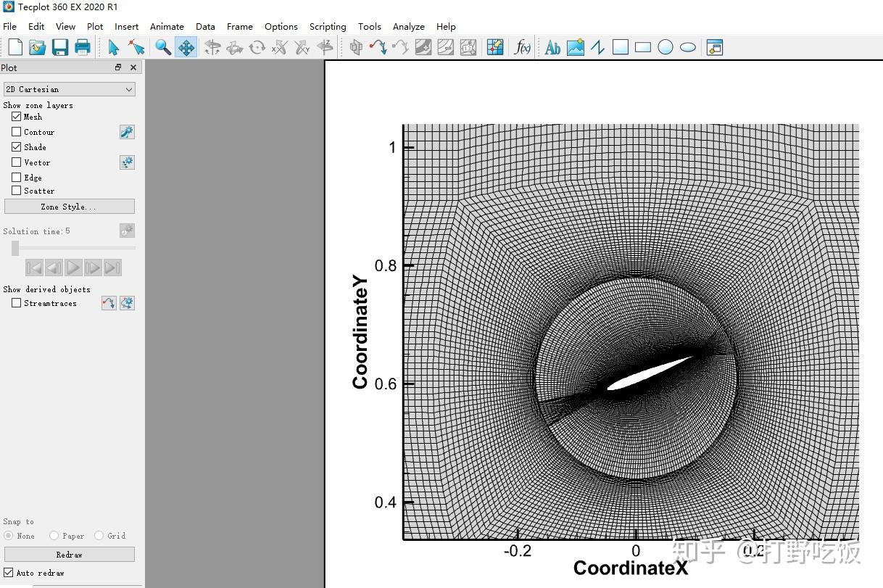Image resolution: width=883 pixels, height=588 pixels.
Task: Select the Adjustor tool
Action: coord(136,48)
